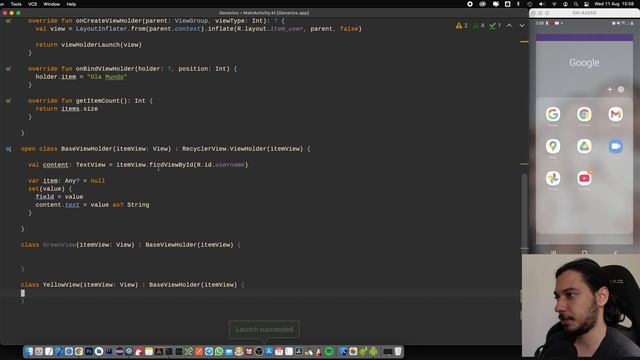Image resolution: width=640 pixels, height=360 pixels.
Task: Tap the phone's back navigation button
Action: [616, 252]
